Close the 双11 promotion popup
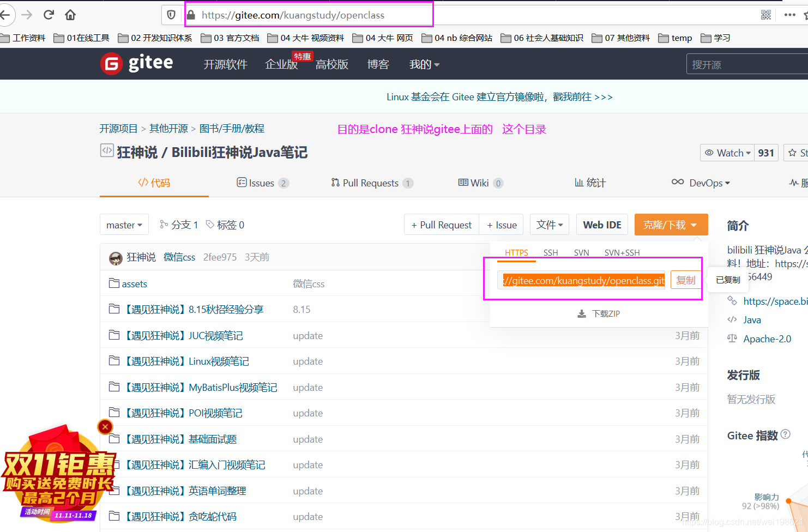 click(105, 427)
